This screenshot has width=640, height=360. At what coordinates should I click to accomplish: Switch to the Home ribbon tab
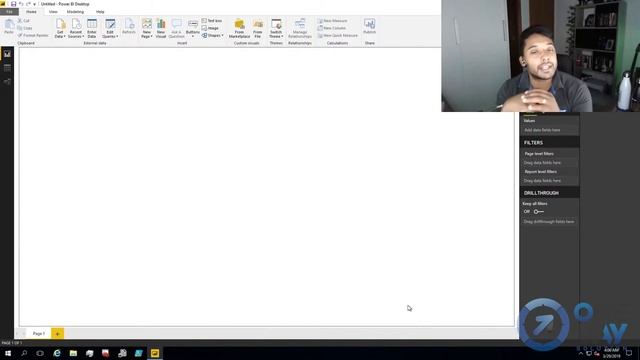(x=31, y=12)
